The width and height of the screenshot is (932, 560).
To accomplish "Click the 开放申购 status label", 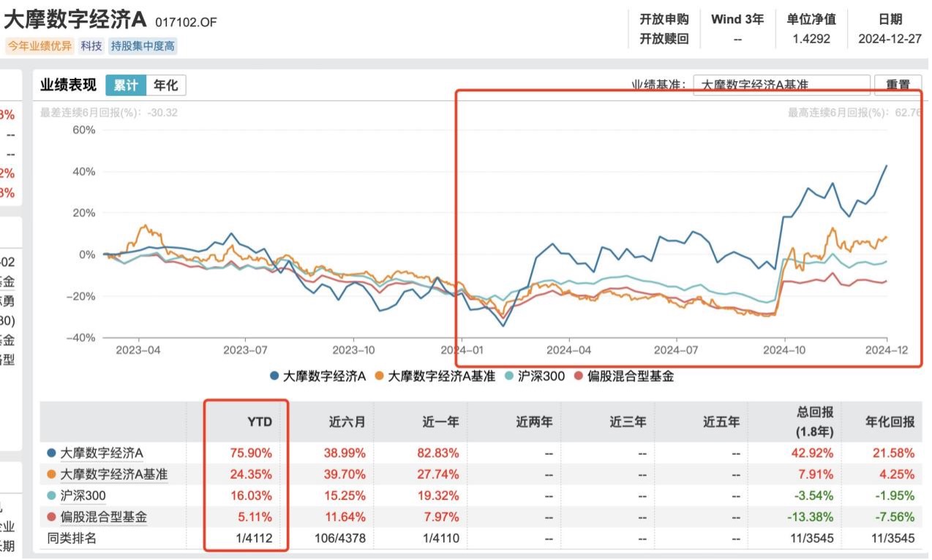I will tap(664, 20).
